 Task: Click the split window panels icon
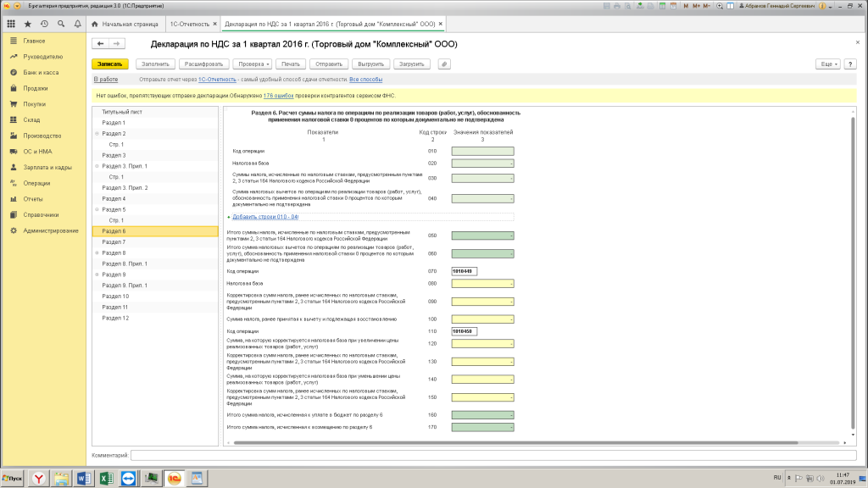point(730,6)
